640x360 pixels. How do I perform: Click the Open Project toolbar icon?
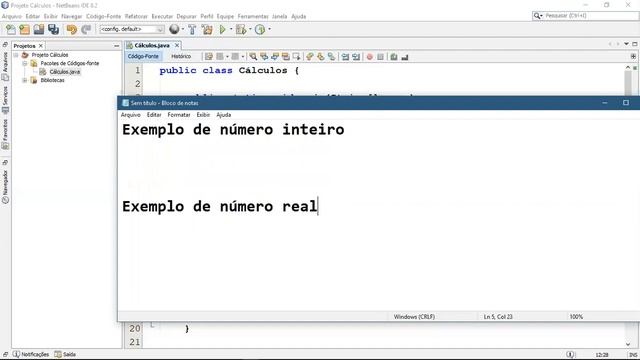[x=39, y=29]
